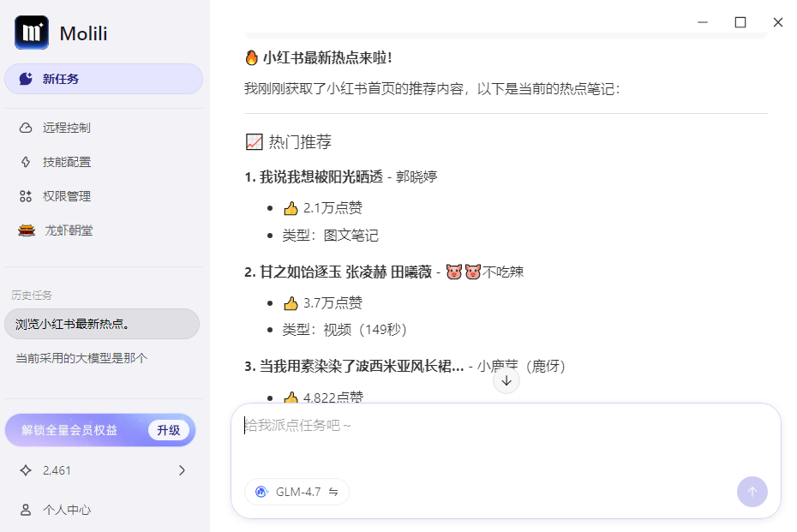
Task: Click the 解锁全量会员权益 banner text
Action: [x=69, y=430]
